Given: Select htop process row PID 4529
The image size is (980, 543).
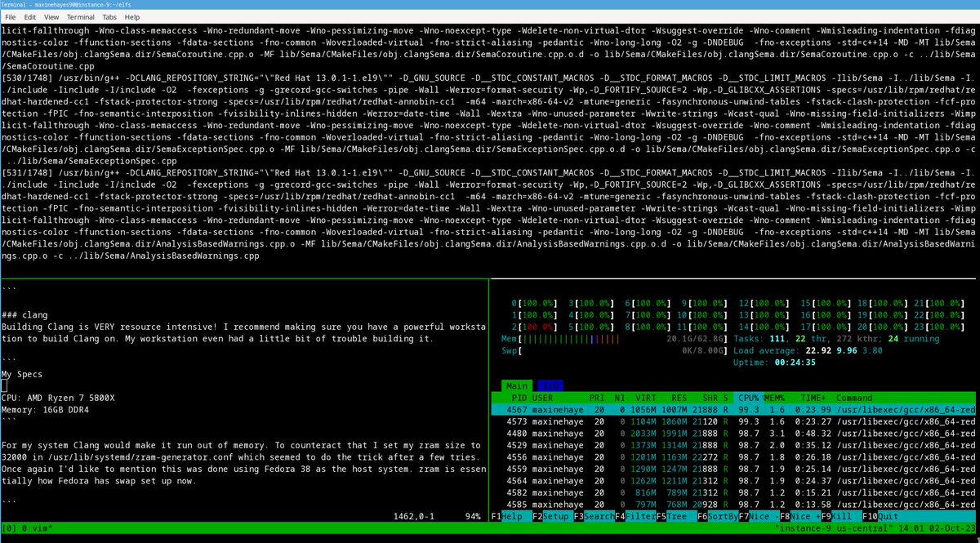Looking at the screenshot, I should (x=733, y=445).
